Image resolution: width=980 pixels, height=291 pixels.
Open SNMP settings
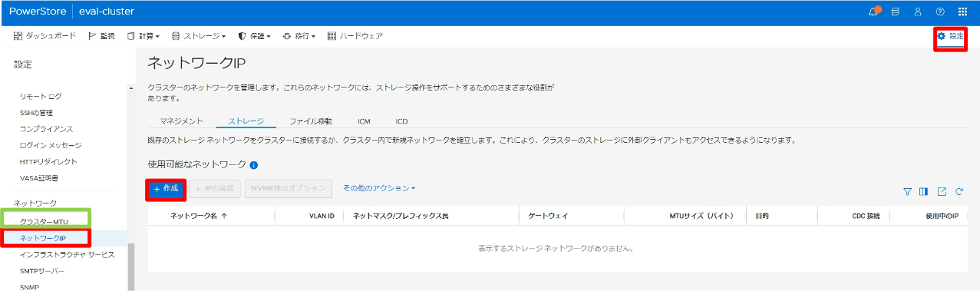(29, 287)
